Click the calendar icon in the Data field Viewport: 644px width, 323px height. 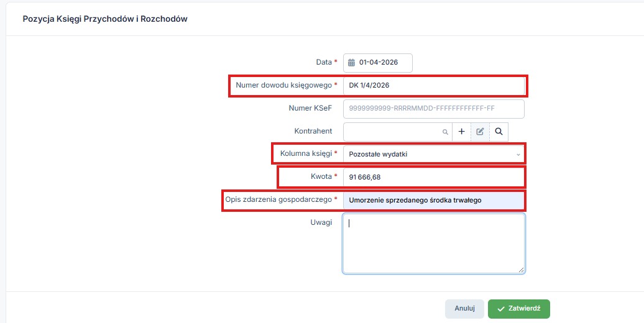point(351,63)
